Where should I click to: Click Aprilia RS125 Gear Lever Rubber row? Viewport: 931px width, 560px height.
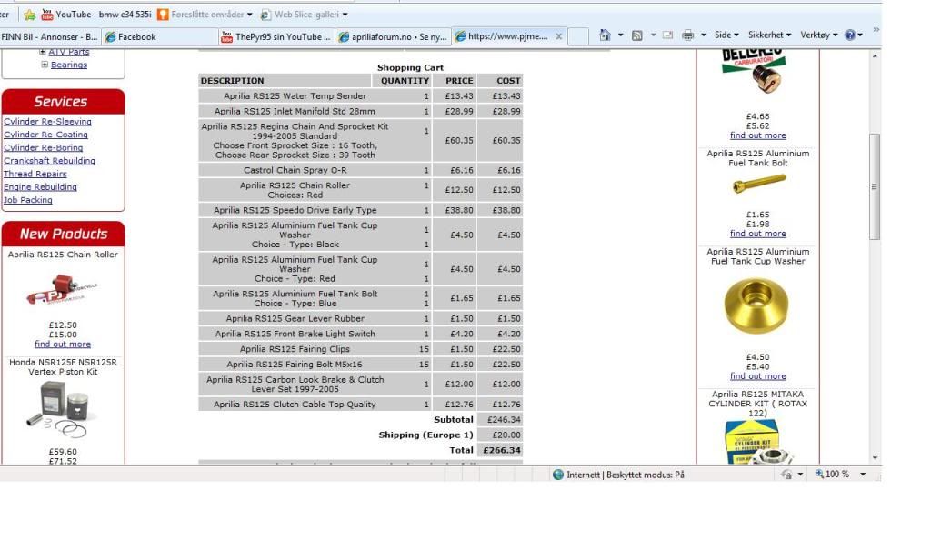point(360,318)
